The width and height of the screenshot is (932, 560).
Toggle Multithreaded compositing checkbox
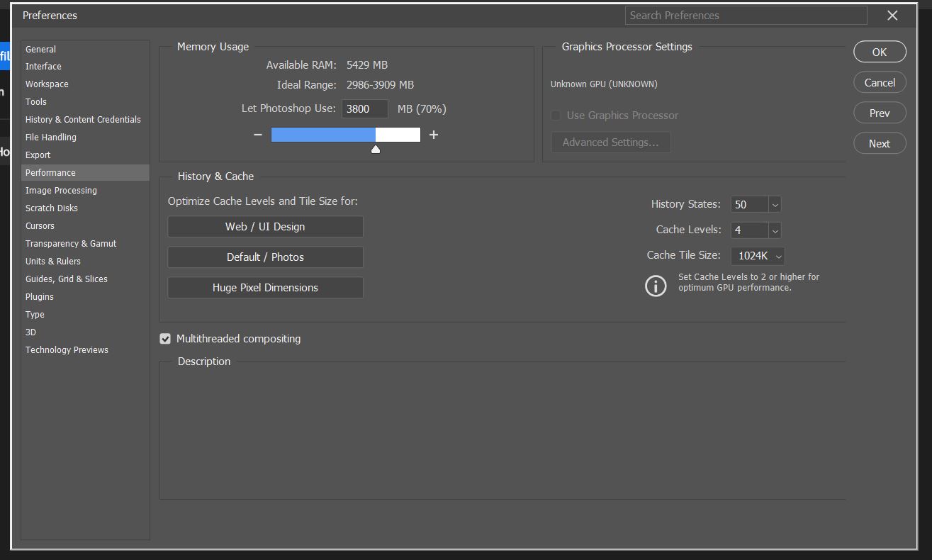(165, 339)
